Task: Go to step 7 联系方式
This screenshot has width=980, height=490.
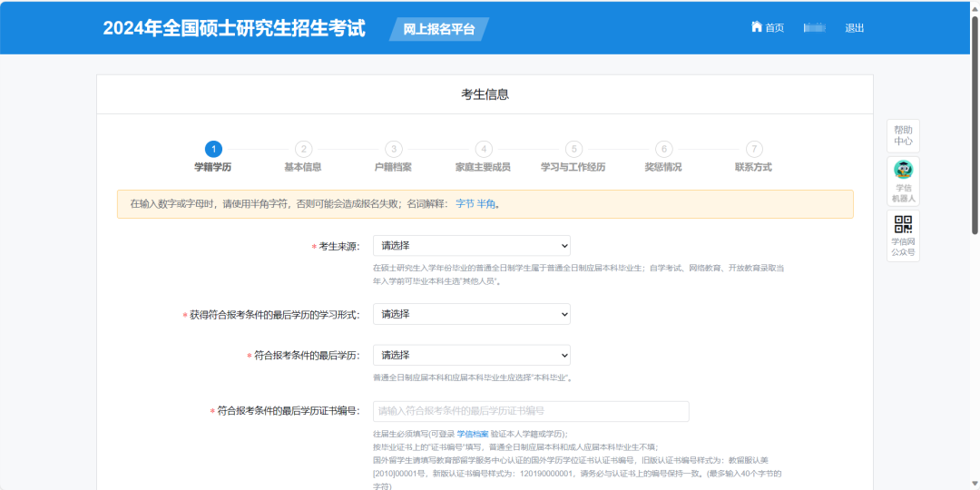Action: coord(754,150)
